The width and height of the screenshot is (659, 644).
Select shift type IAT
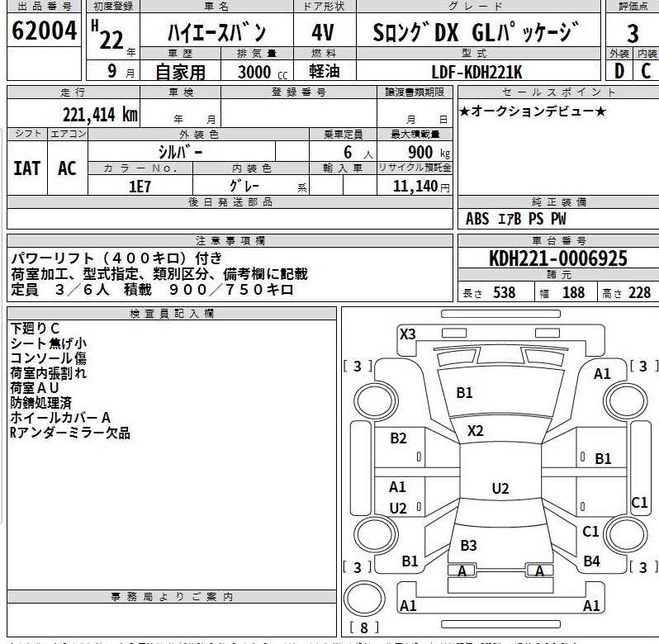tap(27, 168)
